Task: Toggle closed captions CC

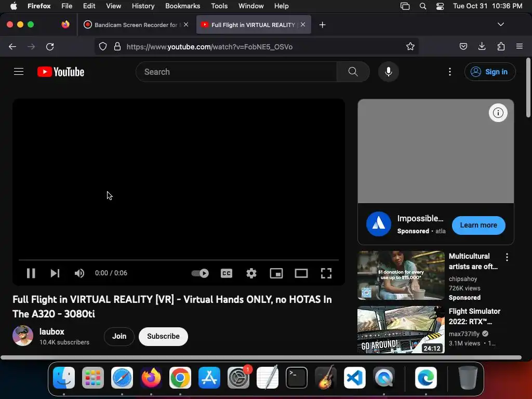Action: (227, 273)
